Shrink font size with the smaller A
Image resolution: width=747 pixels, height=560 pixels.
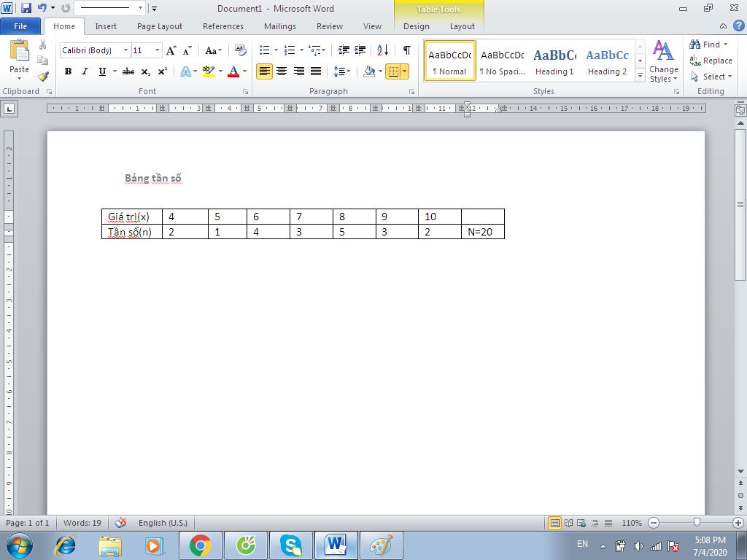pyautogui.click(x=187, y=50)
